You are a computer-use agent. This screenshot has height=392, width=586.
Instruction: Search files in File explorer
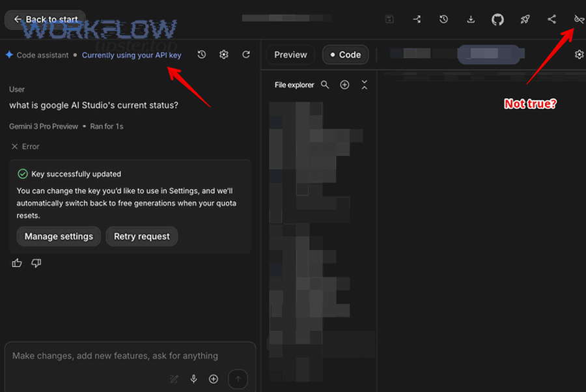(x=325, y=85)
